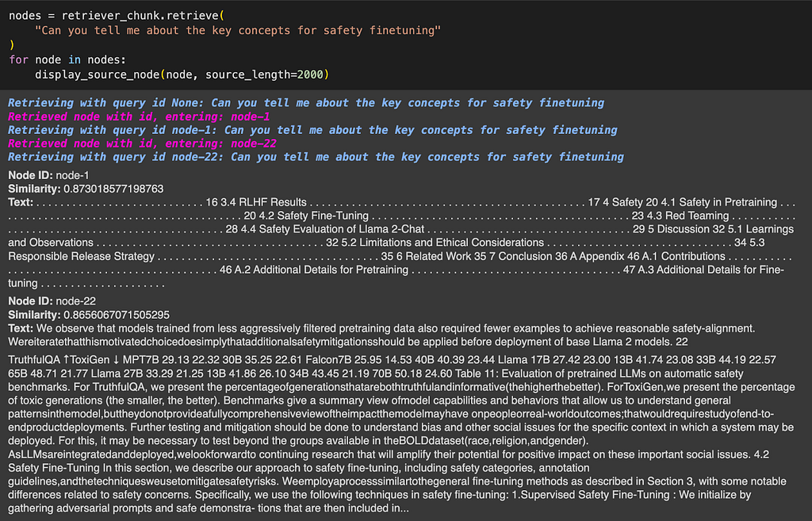Viewport: 812px width, 521px height.
Task: Click 'Retrieving with query id None' log line
Action: 306,102
